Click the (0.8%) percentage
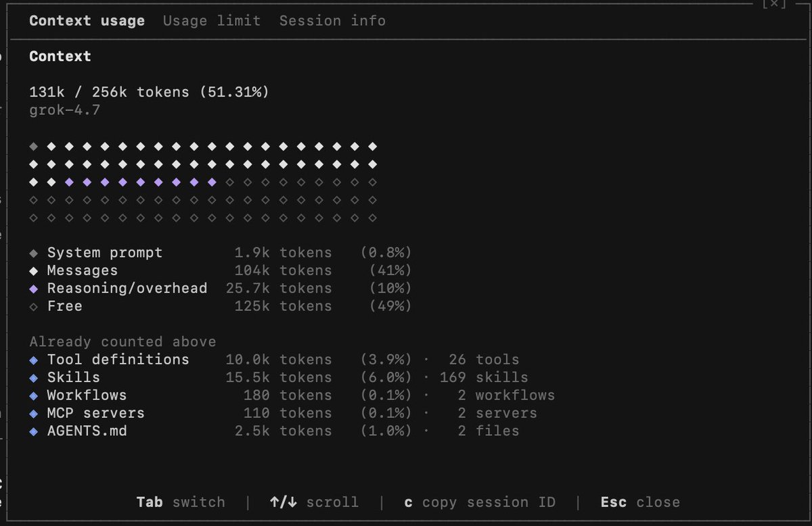 (386, 253)
